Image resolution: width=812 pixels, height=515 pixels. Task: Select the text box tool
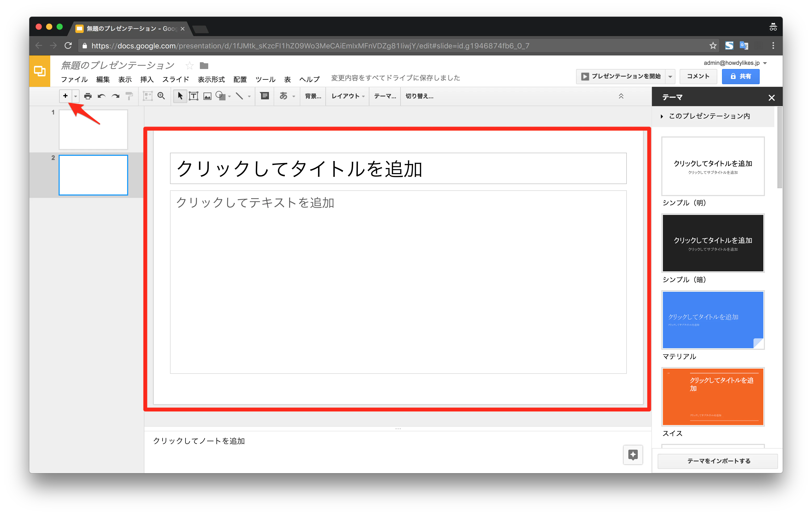tap(194, 96)
